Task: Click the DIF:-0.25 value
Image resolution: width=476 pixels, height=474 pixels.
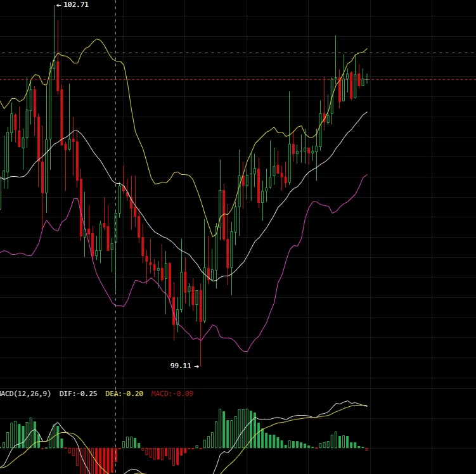Action: pyautogui.click(x=78, y=394)
